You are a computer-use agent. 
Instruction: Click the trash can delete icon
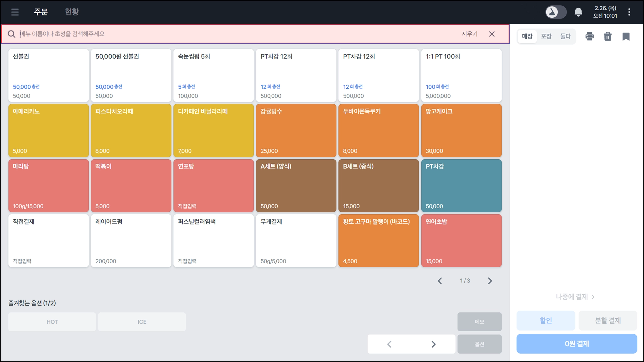coord(608,36)
